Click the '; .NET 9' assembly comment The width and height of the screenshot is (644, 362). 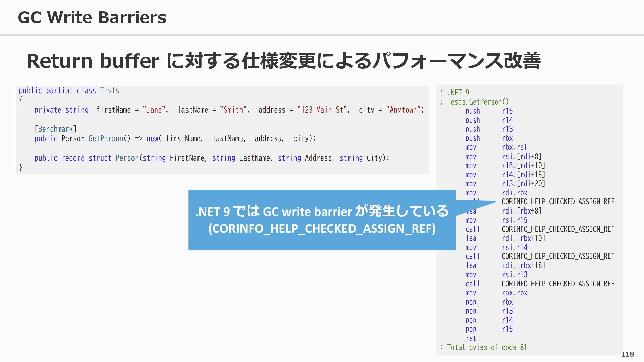(454, 93)
